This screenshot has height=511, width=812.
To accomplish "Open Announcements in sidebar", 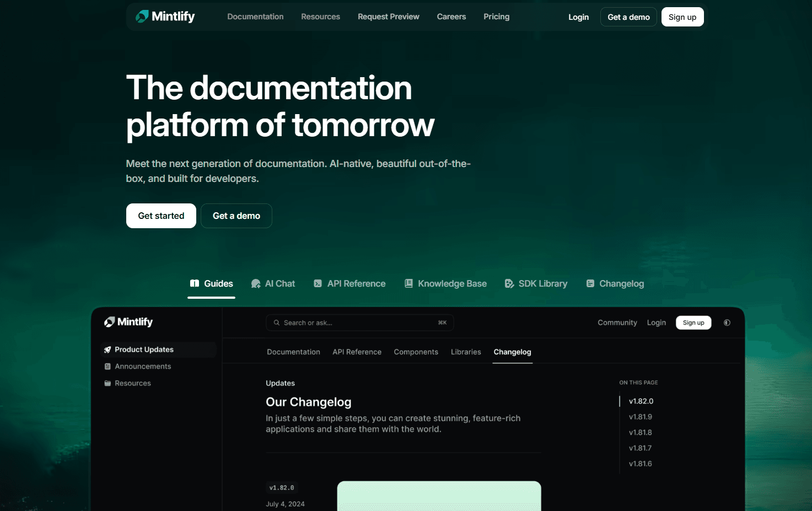I will click(x=143, y=367).
